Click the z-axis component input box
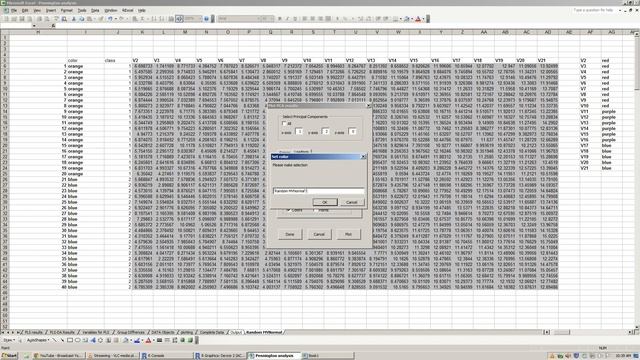The image size is (640, 360). [x=352, y=131]
